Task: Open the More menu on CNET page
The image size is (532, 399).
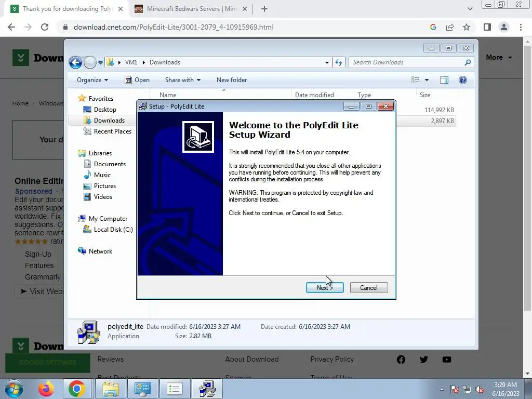Action: point(499,57)
